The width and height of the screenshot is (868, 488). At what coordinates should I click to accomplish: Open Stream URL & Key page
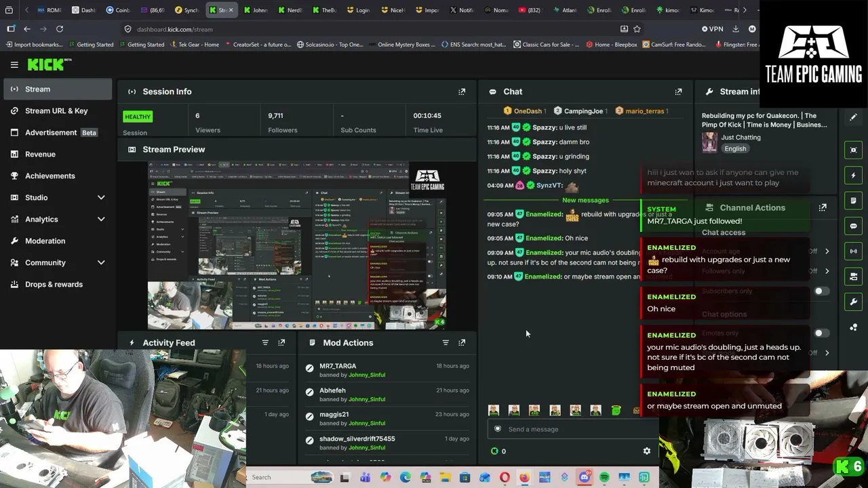click(58, 110)
